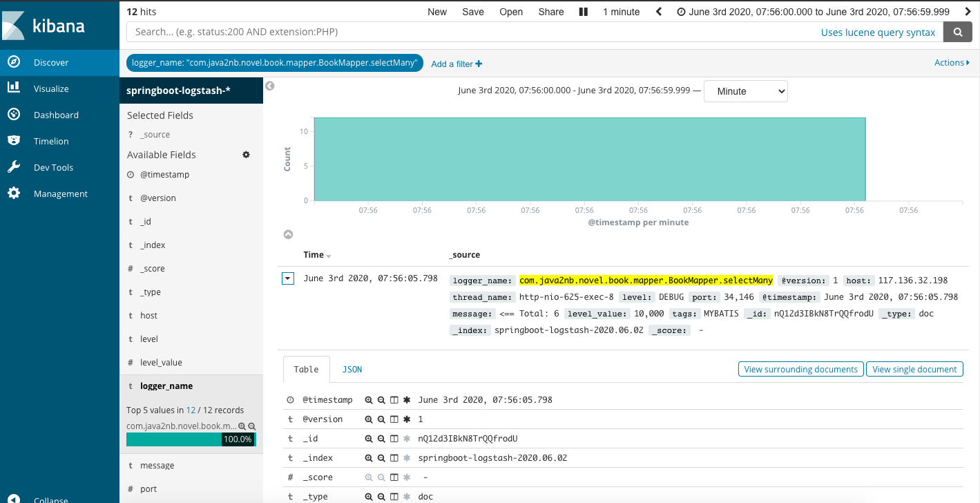Collapse the expanded document row
The width and height of the screenshot is (980, 503).
click(x=289, y=279)
